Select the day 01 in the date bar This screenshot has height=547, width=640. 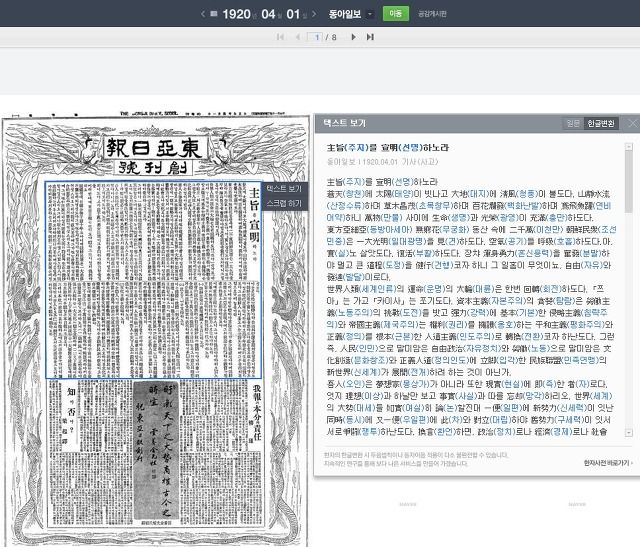click(293, 14)
